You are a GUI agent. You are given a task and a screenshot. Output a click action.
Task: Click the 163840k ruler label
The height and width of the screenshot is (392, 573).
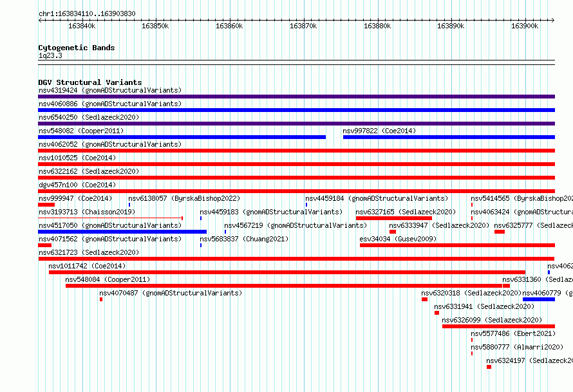pos(82,26)
